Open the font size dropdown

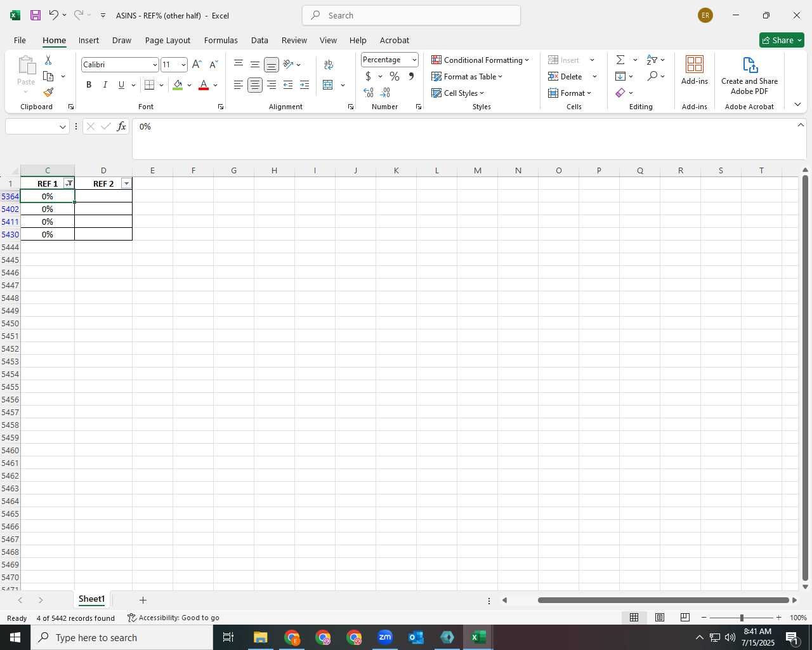[x=183, y=65]
